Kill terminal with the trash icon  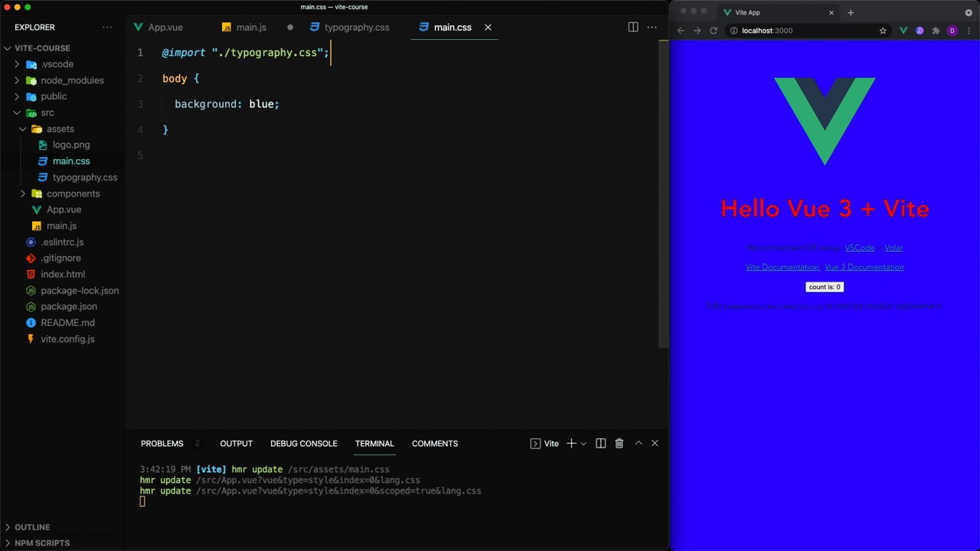click(x=619, y=443)
